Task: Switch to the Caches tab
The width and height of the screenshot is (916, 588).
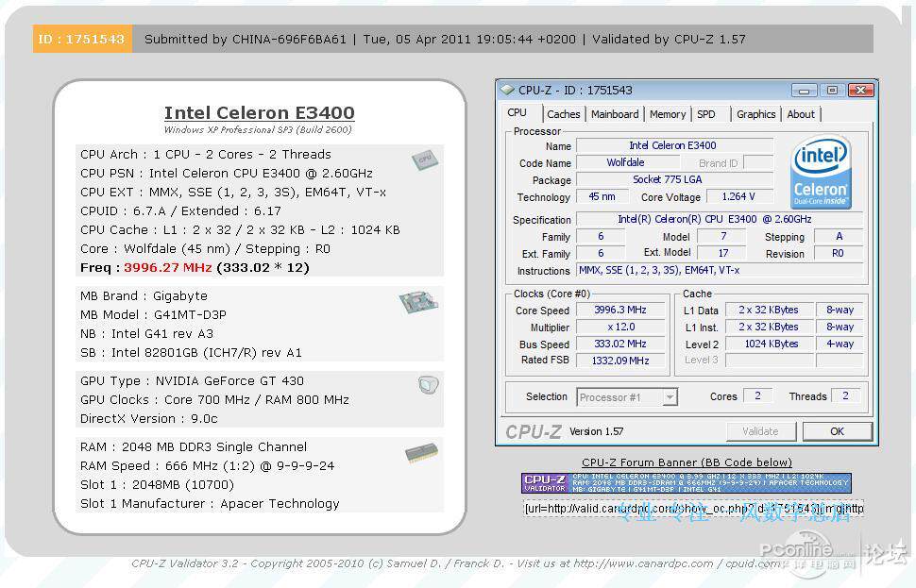Action: pyautogui.click(x=563, y=114)
